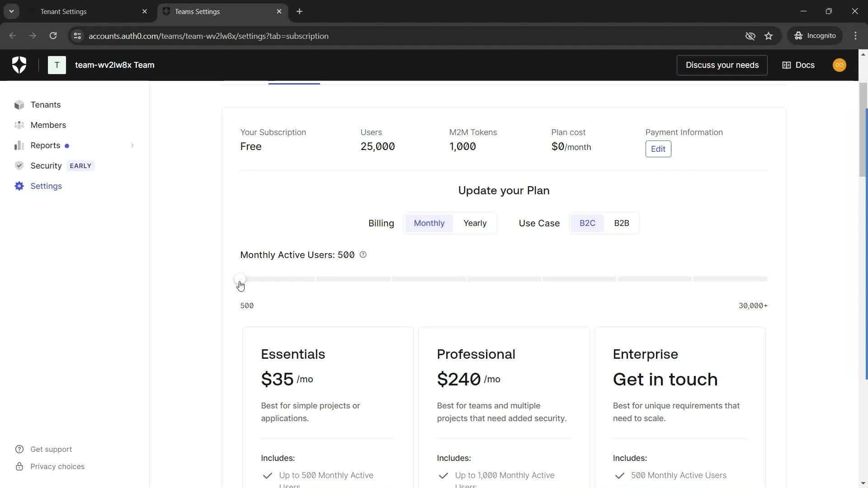868x488 pixels.
Task: Expand the Reports submenu chevron
Action: [x=132, y=145]
